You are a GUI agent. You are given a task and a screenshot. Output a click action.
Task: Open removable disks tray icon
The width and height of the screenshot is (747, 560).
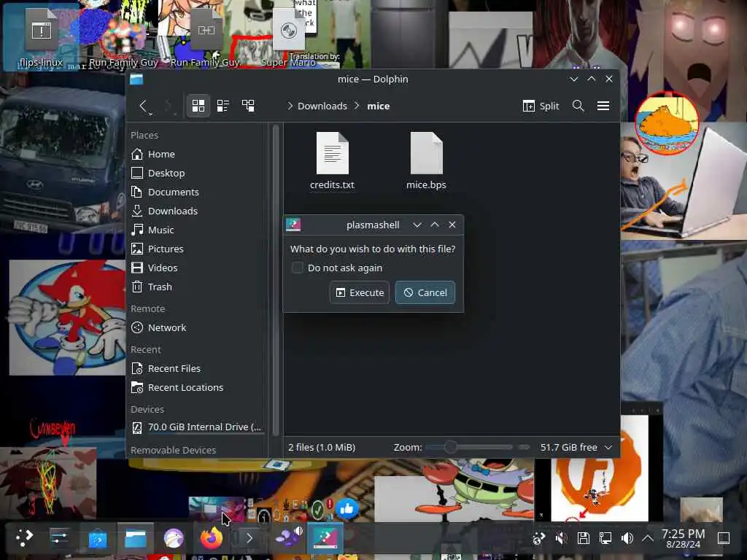(583, 538)
